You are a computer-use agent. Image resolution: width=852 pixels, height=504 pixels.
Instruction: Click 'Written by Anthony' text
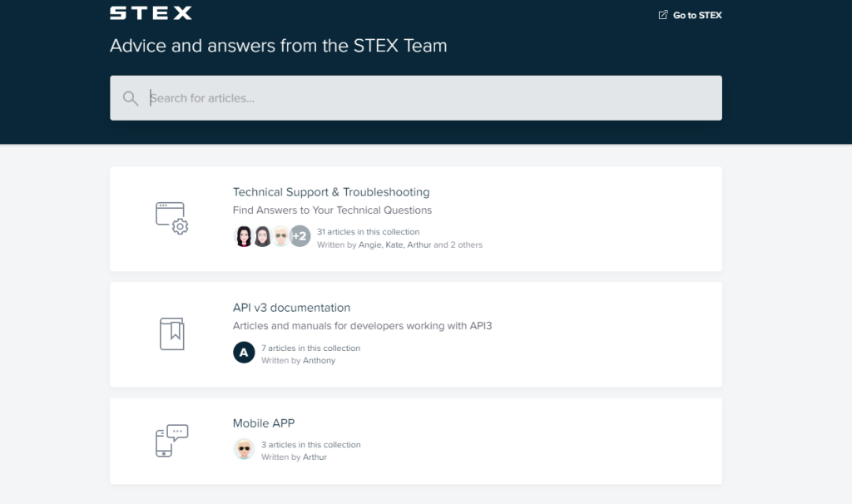(x=298, y=361)
